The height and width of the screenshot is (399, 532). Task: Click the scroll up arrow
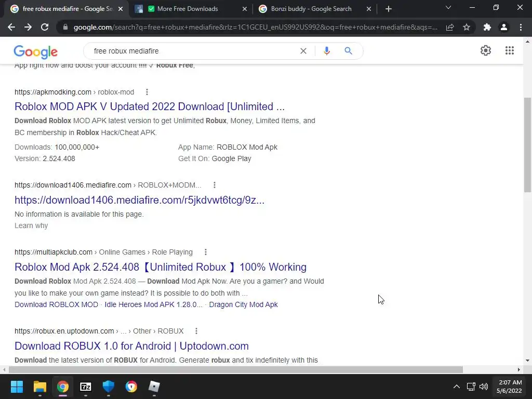pyautogui.click(x=527, y=42)
